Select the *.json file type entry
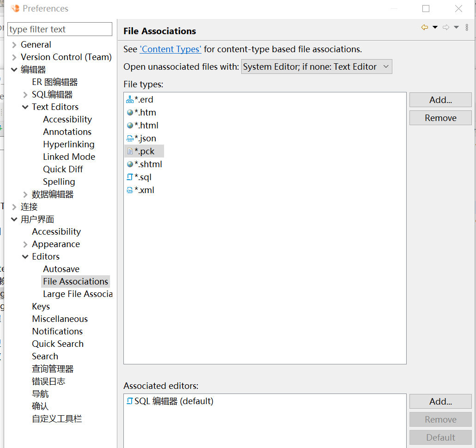The image size is (476, 448). tap(145, 139)
